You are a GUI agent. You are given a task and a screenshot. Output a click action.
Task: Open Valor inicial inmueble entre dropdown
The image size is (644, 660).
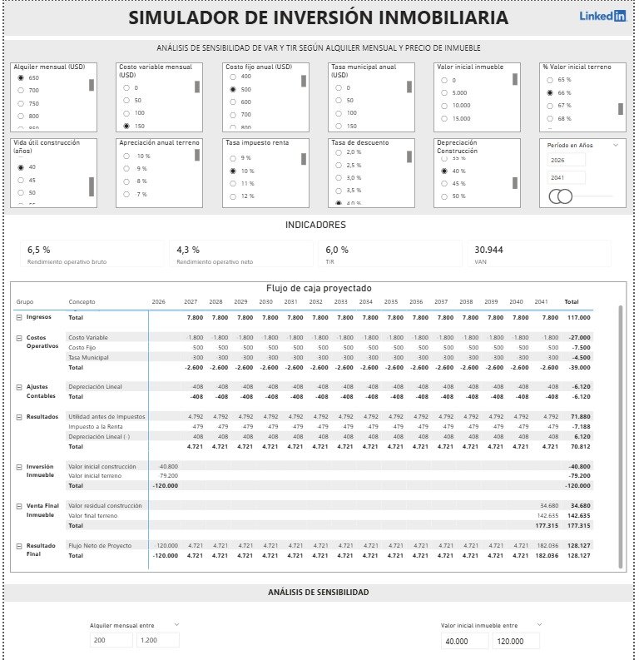(540, 624)
